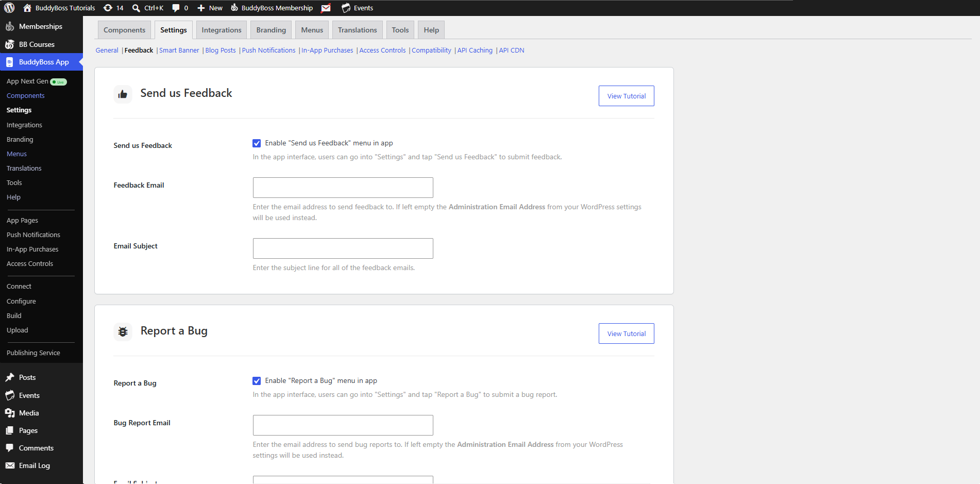
Task: Open the Compatibility settings link
Action: (431, 50)
